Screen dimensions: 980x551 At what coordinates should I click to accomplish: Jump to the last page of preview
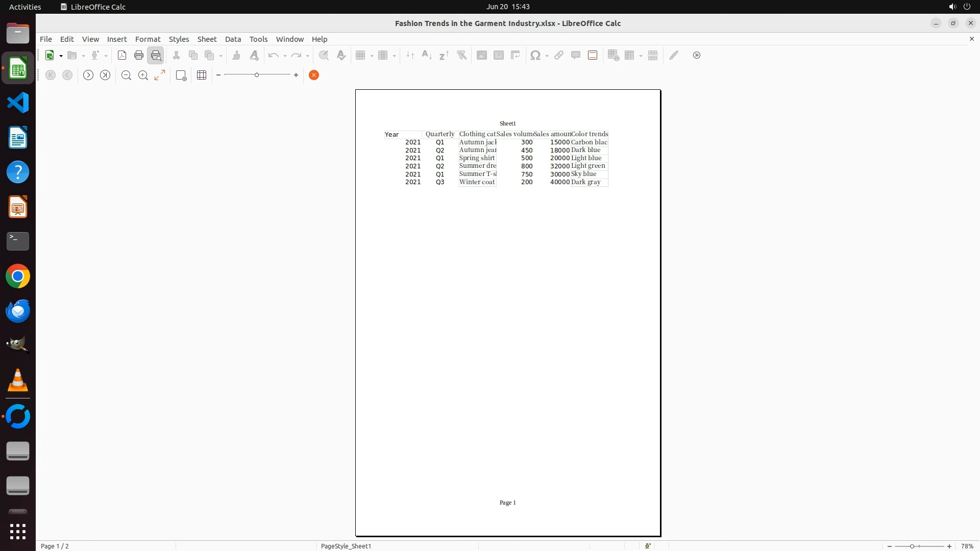coord(105,76)
